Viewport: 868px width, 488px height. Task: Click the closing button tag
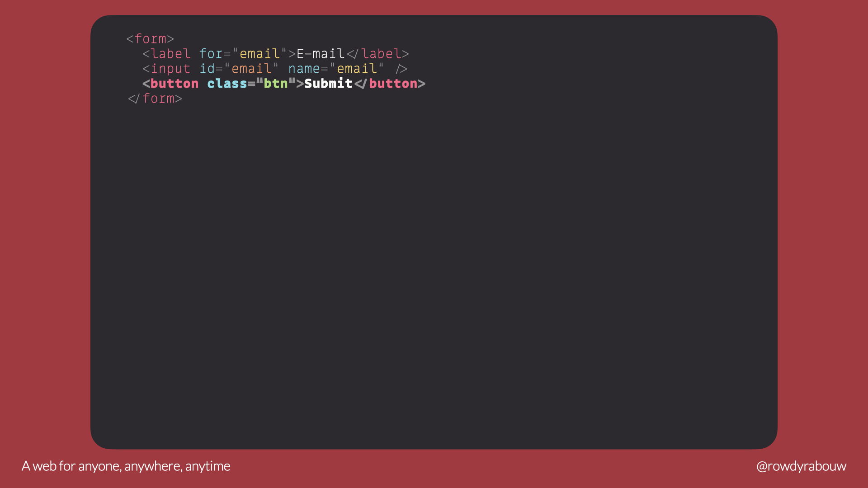click(x=390, y=84)
